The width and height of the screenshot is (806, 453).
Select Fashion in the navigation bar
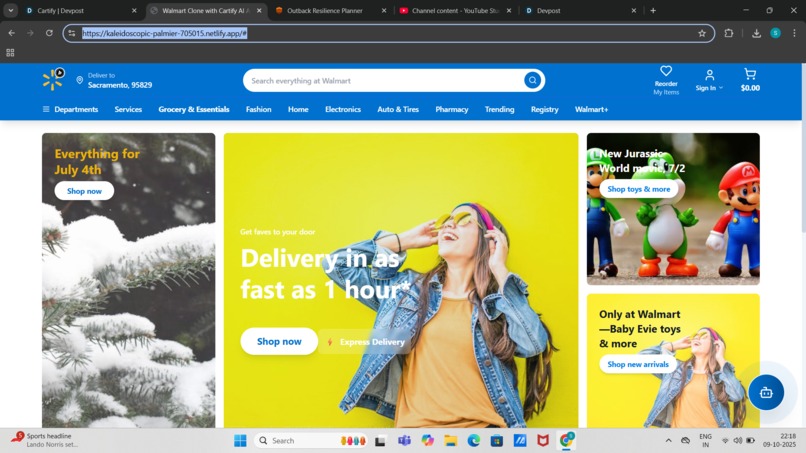[x=259, y=109]
